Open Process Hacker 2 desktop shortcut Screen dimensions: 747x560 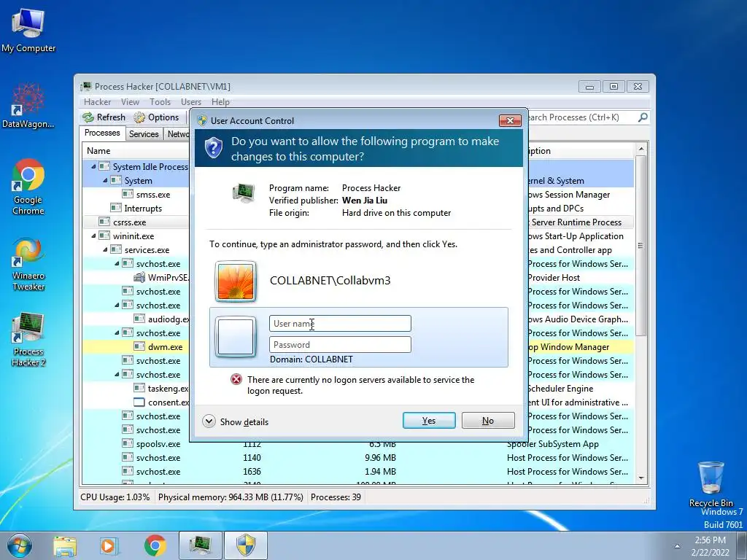(28, 339)
